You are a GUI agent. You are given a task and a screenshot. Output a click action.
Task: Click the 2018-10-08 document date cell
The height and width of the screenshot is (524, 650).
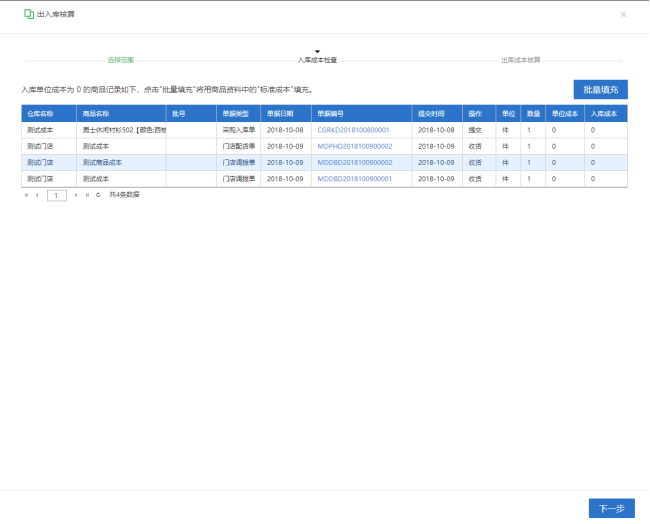286,130
